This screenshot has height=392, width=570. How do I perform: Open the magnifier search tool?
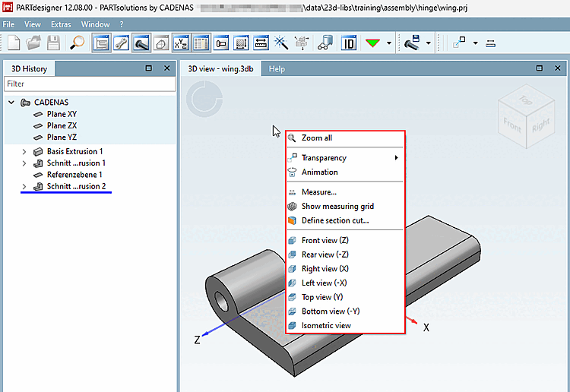[x=78, y=43]
